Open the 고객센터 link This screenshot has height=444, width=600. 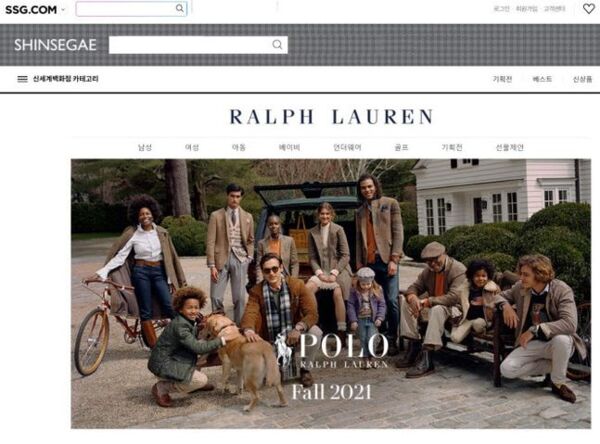(554, 9)
